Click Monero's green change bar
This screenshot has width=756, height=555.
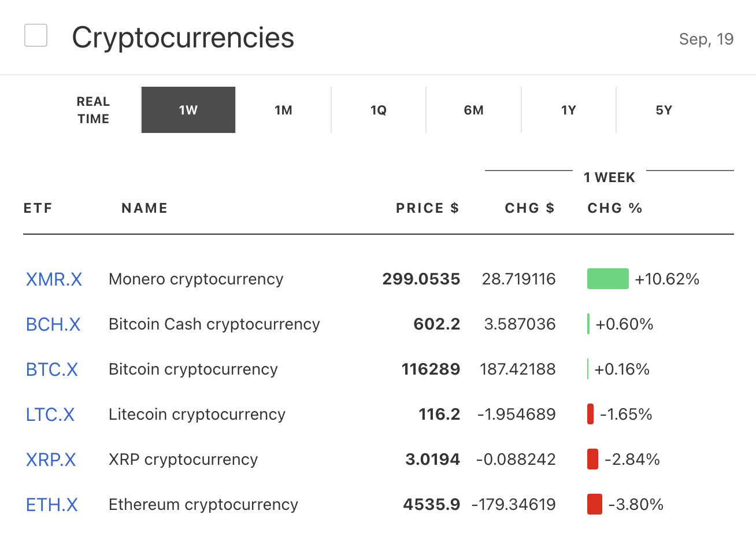(607, 279)
